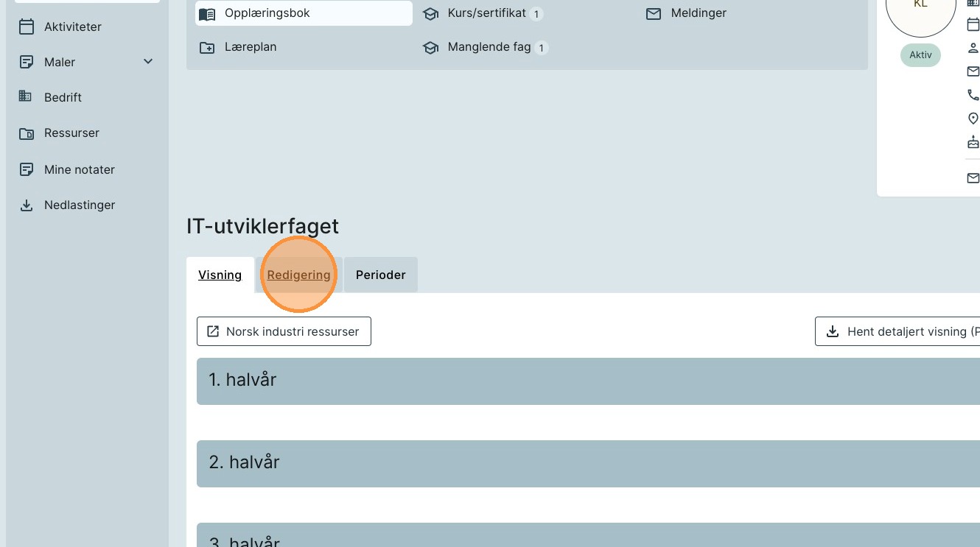Click the Aktiviteter calendar icon in sidebar
Screen dimensions: 980x547
pyautogui.click(x=27, y=27)
